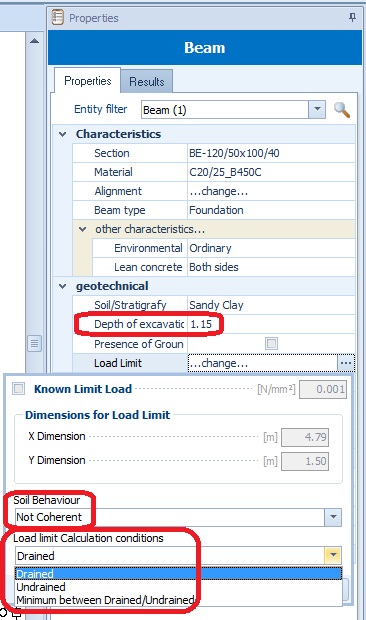Screen dimensions: 366x620
Task: Switch to the Properties tab
Action: [x=87, y=81]
